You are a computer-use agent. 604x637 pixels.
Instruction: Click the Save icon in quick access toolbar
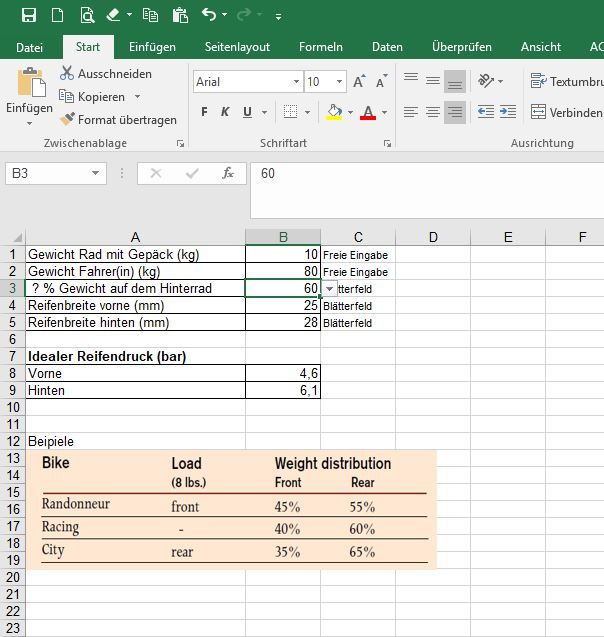(29, 15)
